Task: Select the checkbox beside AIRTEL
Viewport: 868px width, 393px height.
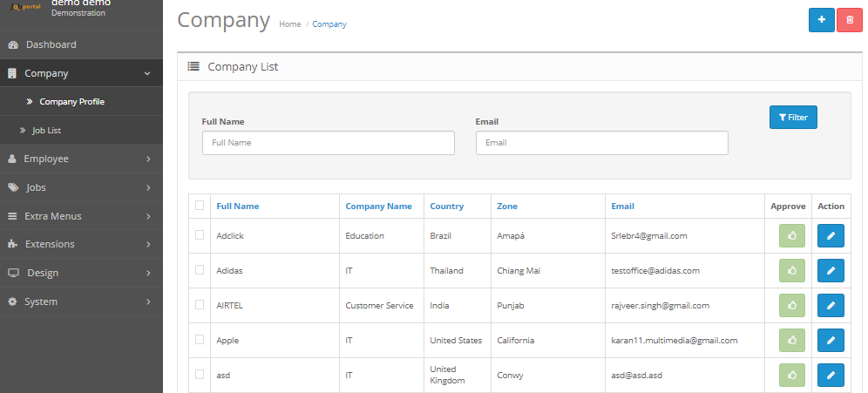Action: tap(200, 305)
